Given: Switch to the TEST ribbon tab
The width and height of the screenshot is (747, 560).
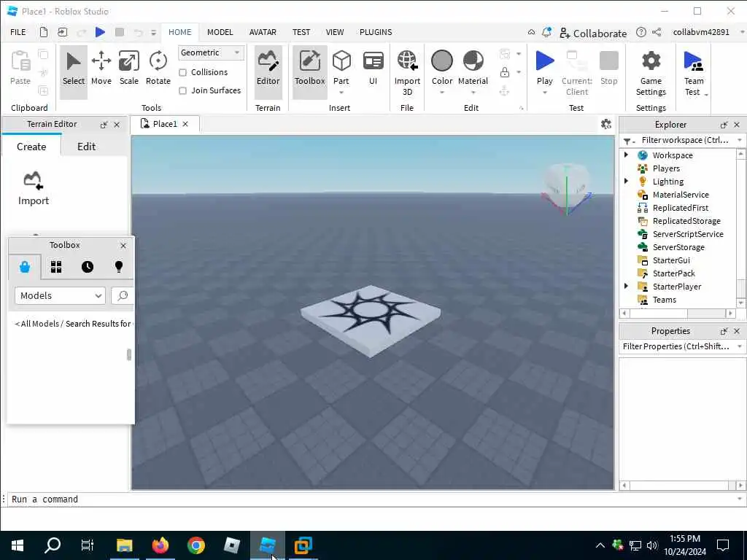Looking at the screenshot, I should [x=301, y=32].
